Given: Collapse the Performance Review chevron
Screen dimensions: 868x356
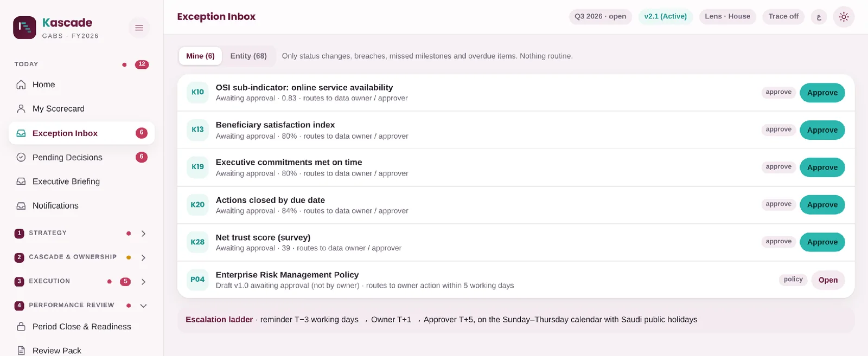Looking at the screenshot, I should tap(143, 306).
